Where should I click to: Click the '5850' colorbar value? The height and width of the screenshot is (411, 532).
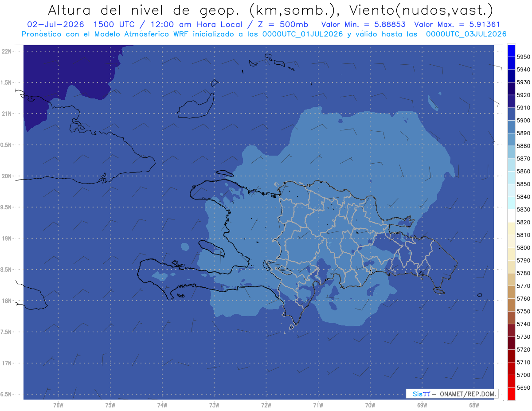coord(524,184)
